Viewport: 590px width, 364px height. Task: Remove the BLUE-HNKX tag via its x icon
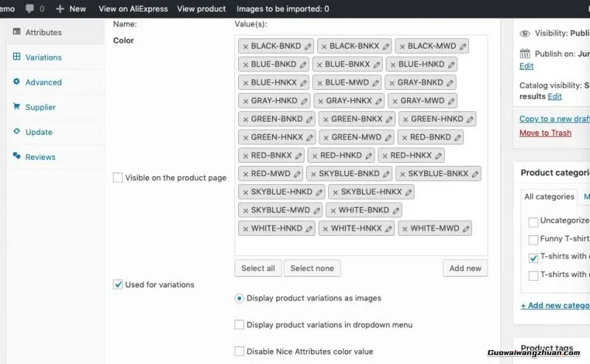[246, 83]
